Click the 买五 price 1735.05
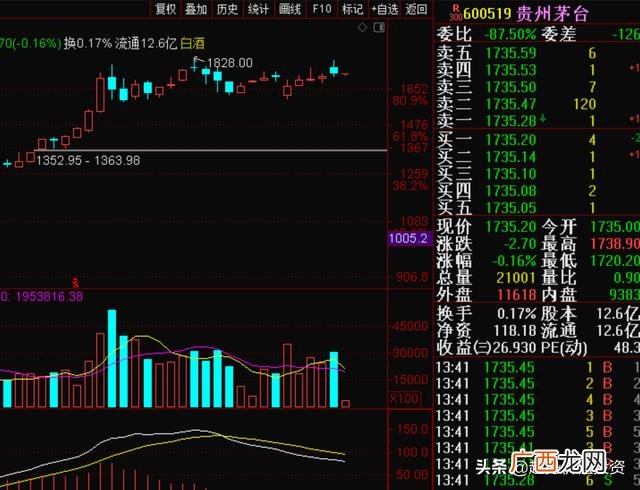This screenshot has width=640, height=490. 511,208
